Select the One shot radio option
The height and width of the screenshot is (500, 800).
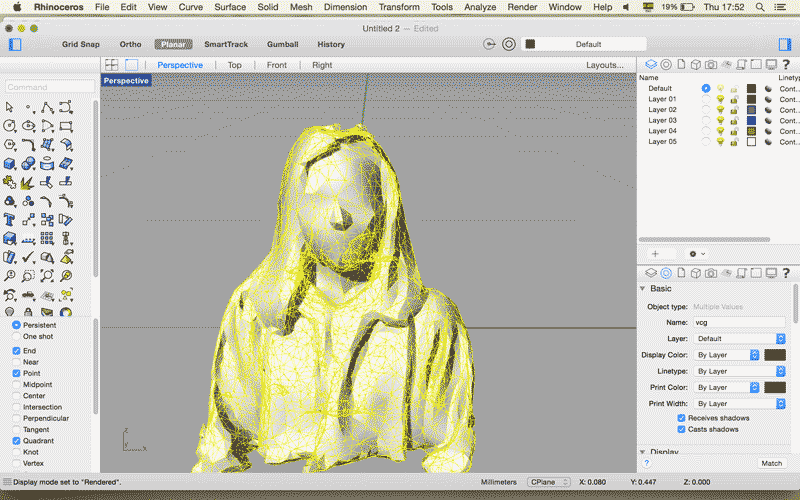pos(16,337)
